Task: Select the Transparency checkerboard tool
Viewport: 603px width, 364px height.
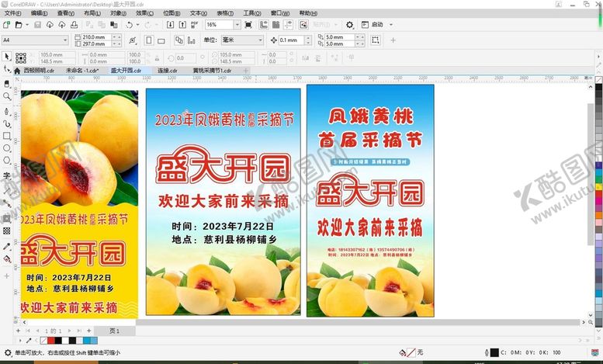Action: click(6, 231)
